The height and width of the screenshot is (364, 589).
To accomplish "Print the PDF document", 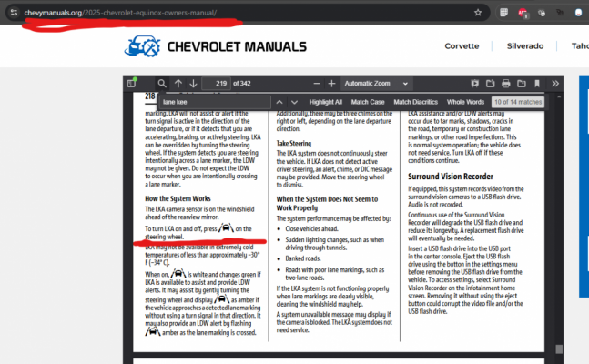I will (x=505, y=84).
